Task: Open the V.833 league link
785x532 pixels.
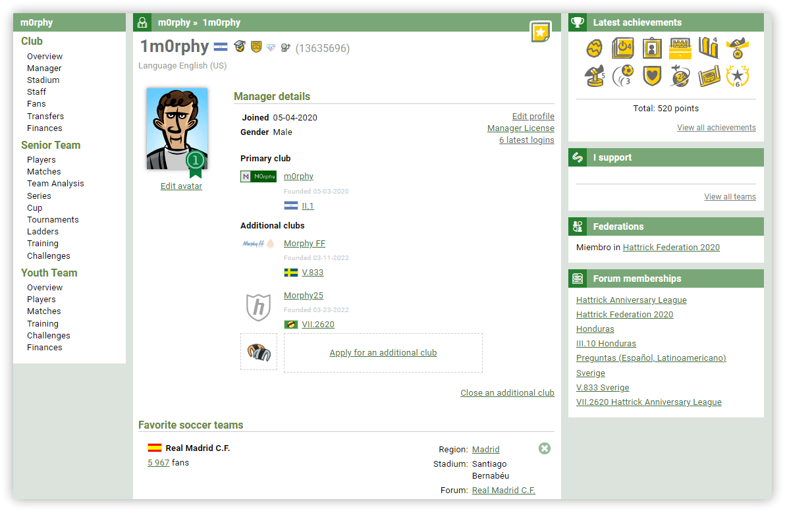Action: tap(312, 273)
